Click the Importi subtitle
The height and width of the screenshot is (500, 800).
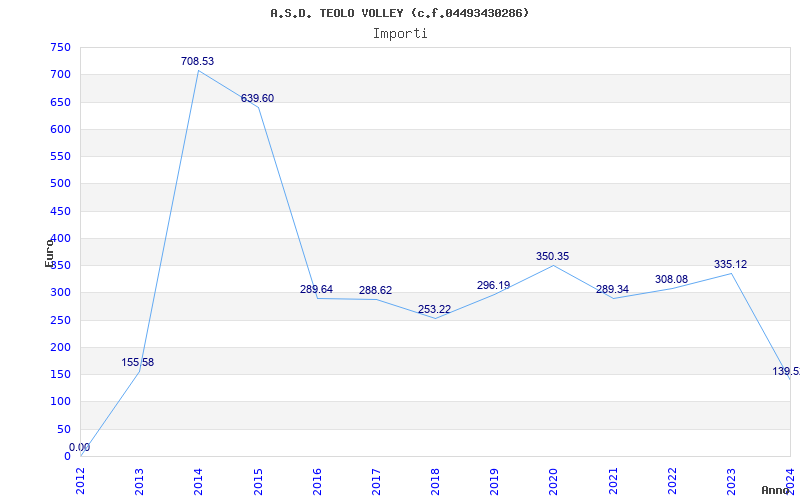[x=400, y=34]
